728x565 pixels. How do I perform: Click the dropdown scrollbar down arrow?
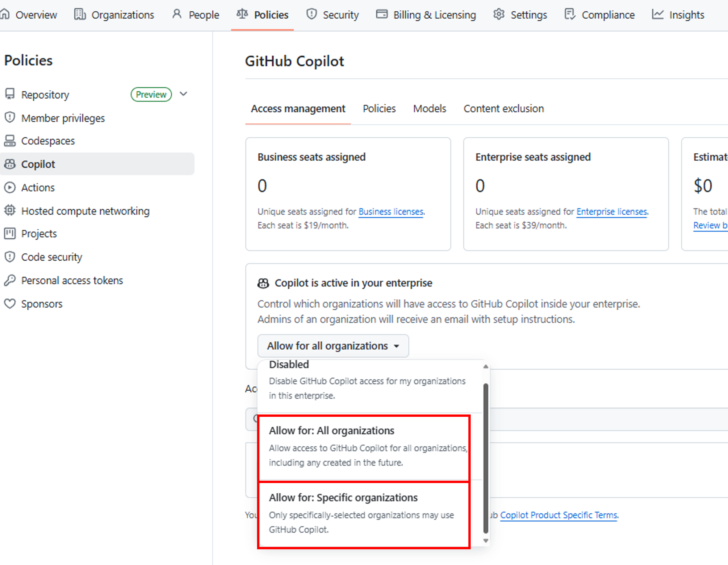click(x=486, y=541)
